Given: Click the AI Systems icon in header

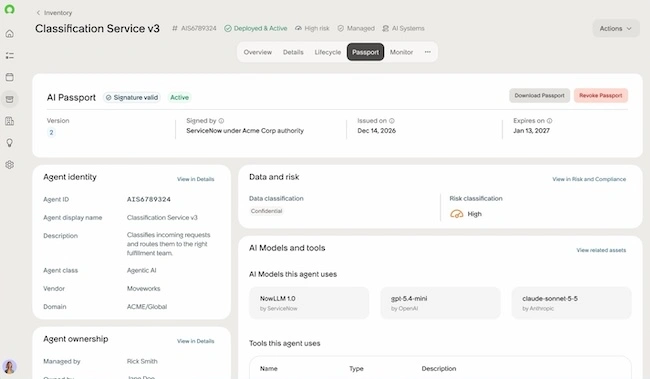Looking at the screenshot, I should 386,28.
